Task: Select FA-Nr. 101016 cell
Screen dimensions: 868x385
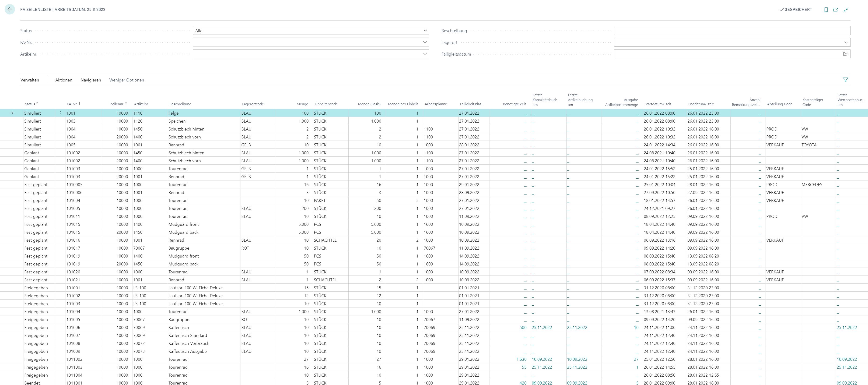Action: click(83, 240)
